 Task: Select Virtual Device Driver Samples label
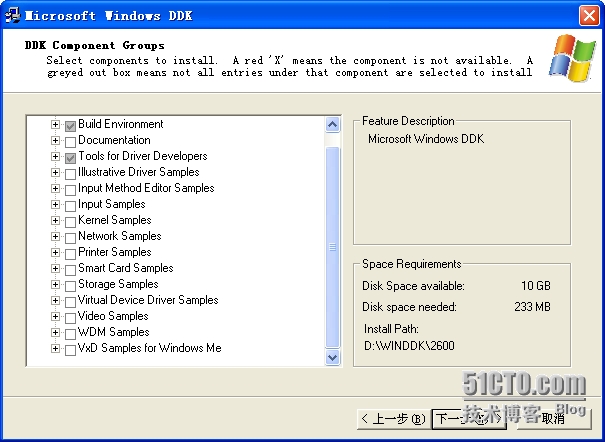pyautogui.click(x=148, y=300)
